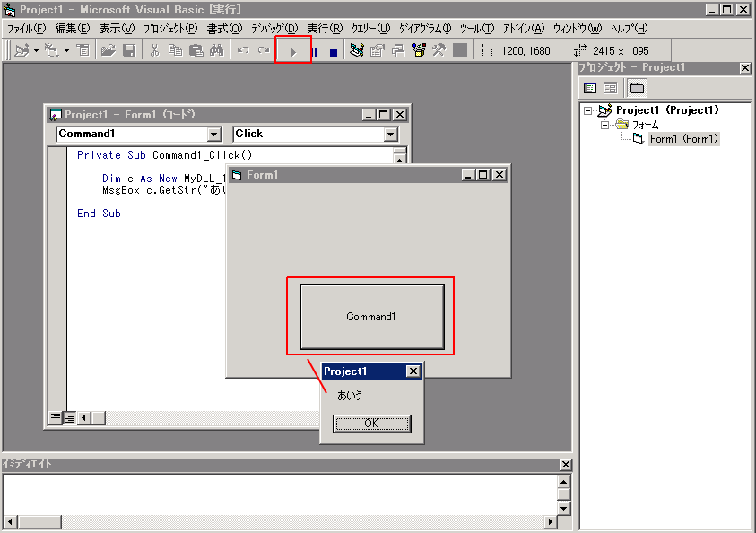
Task: Open Find using the binoculars toolbar icon
Action: point(216,50)
